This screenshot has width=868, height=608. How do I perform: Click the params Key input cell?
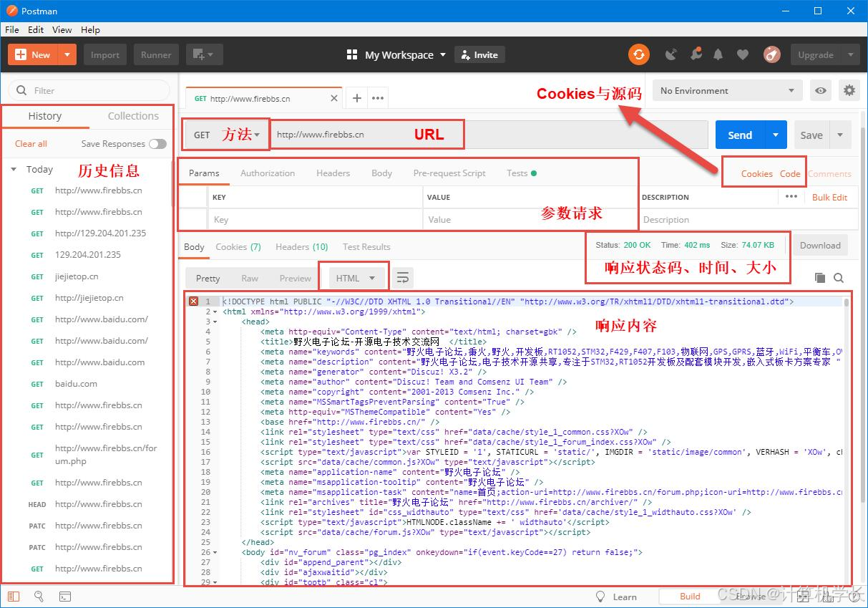[316, 220]
